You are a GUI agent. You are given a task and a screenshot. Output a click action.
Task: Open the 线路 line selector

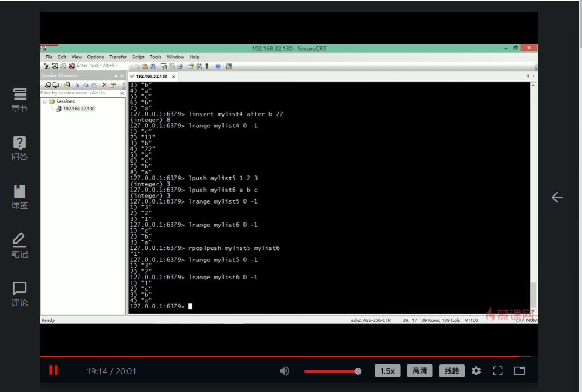tap(452, 371)
